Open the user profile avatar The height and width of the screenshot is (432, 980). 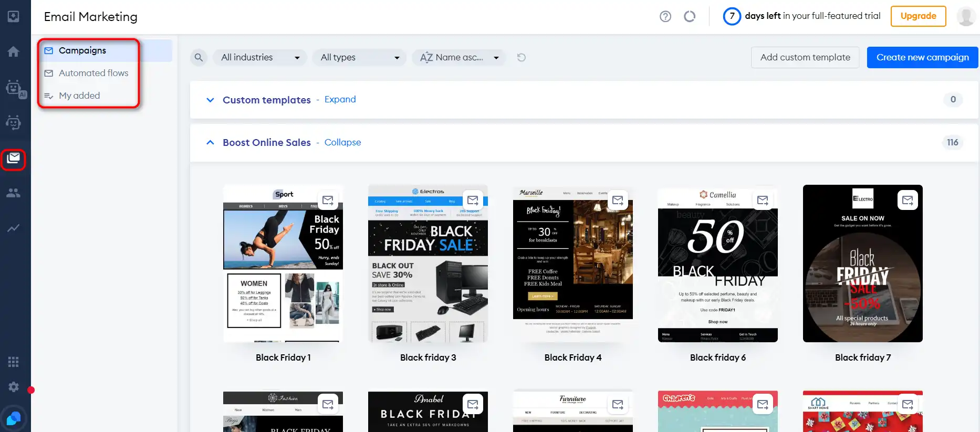click(966, 16)
